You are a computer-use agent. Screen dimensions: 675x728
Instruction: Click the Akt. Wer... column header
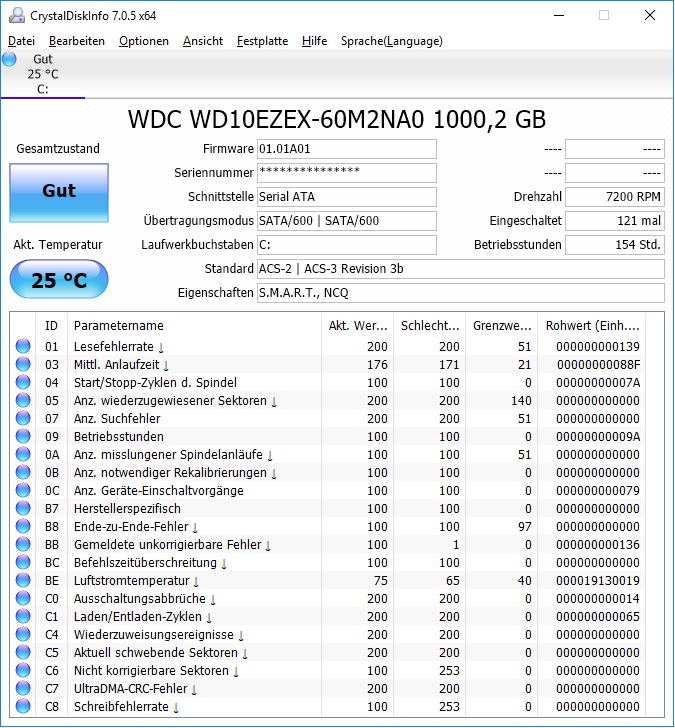[x=357, y=325]
